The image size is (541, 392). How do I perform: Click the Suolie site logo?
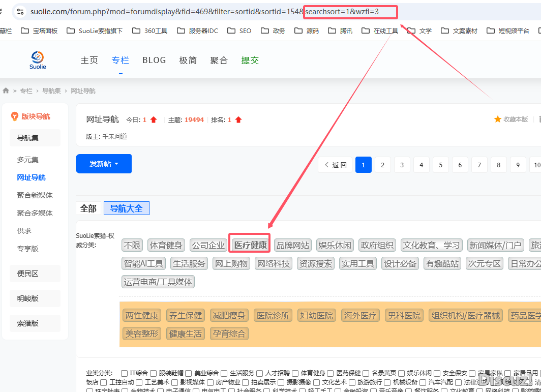(38, 60)
